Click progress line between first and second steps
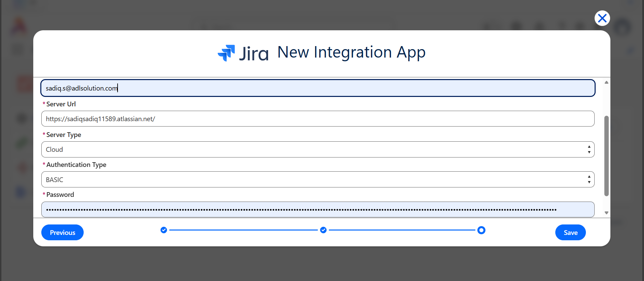The image size is (644, 281). point(244,230)
